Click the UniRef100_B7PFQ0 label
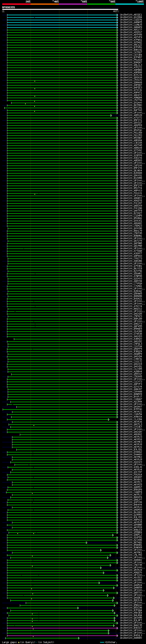The height and width of the screenshot is (644, 146). tap(131, 409)
